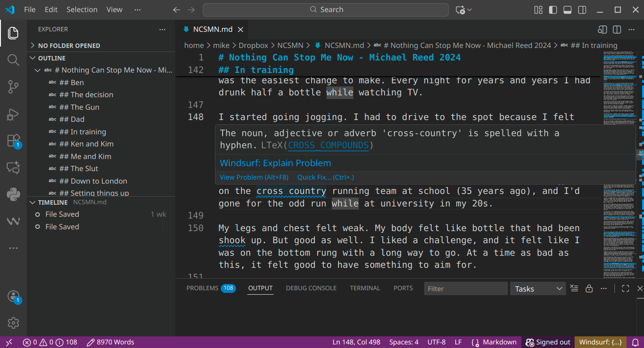This screenshot has width=644, height=348.
Task: Toggle the primary sidebar layout button
Action: tap(553, 10)
